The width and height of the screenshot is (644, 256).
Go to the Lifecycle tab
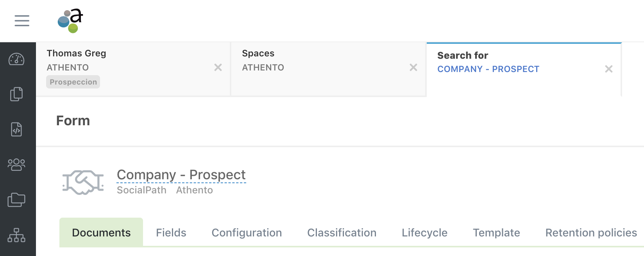coord(424,233)
